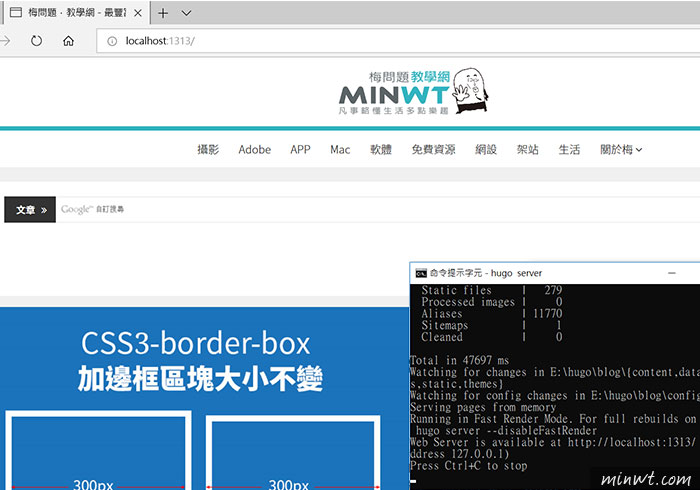
Task: Click the 'Web Server is available' line
Action: [553, 442]
